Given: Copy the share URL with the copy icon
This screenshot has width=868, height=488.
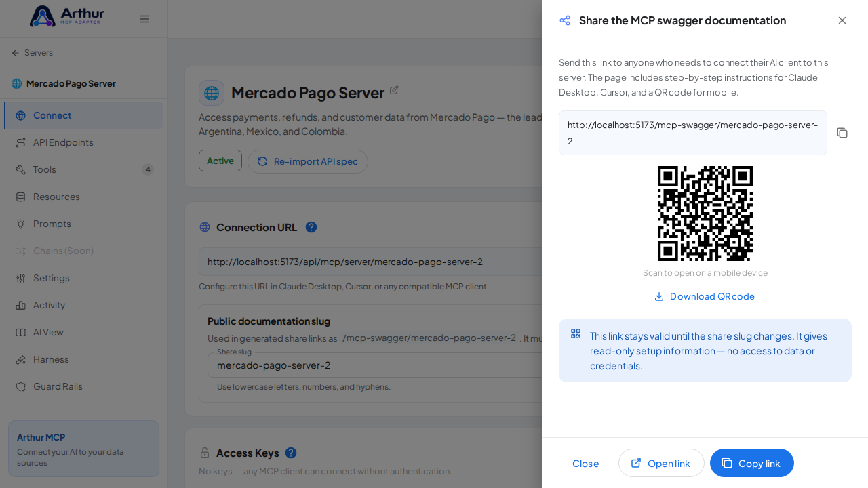Looking at the screenshot, I should click(842, 133).
